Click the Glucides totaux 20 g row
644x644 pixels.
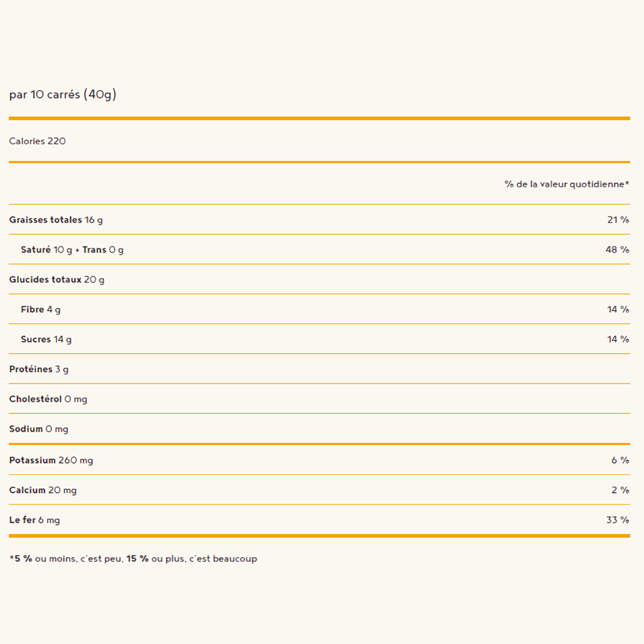pos(57,279)
